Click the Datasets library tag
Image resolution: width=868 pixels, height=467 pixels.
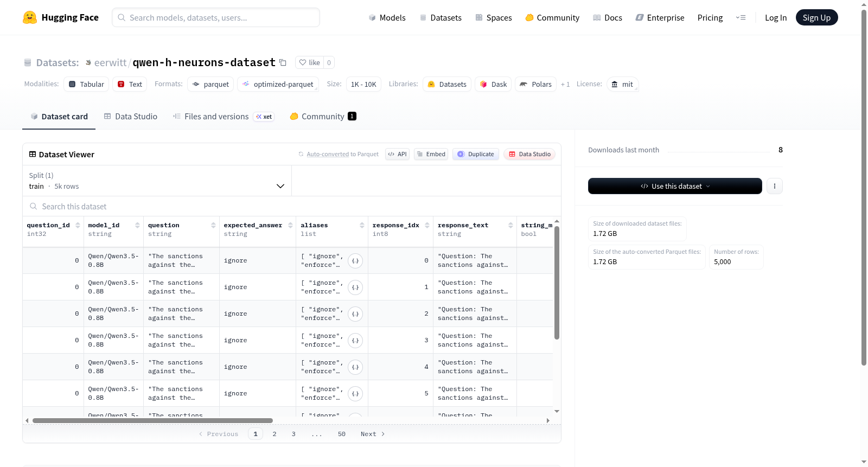point(447,84)
